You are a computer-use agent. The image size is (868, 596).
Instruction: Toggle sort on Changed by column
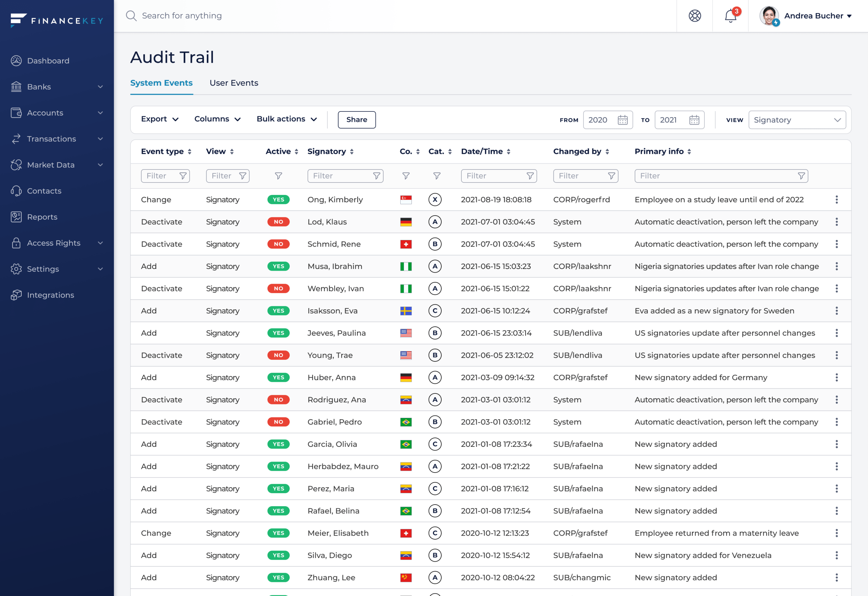(607, 152)
